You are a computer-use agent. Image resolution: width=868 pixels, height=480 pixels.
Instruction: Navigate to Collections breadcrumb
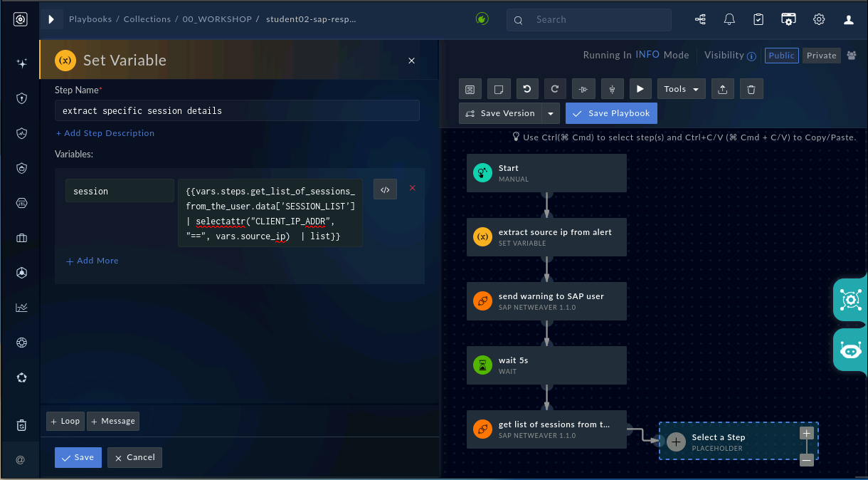tap(147, 19)
